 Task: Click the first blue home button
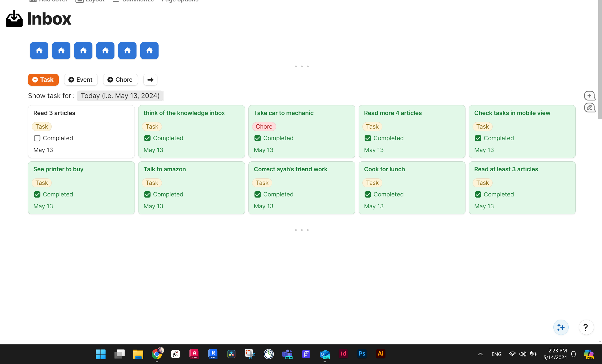[39, 51]
